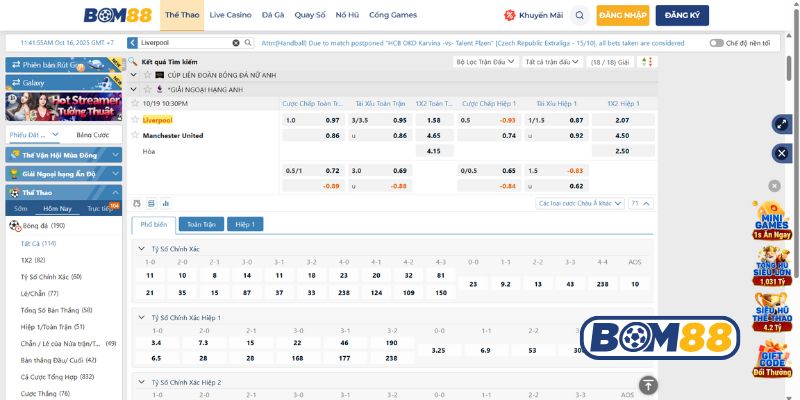The height and width of the screenshot is (400, 800).
Task: Open the Siêu Hũ Thể Thao floating icon
Action: [x=772, y=312]
